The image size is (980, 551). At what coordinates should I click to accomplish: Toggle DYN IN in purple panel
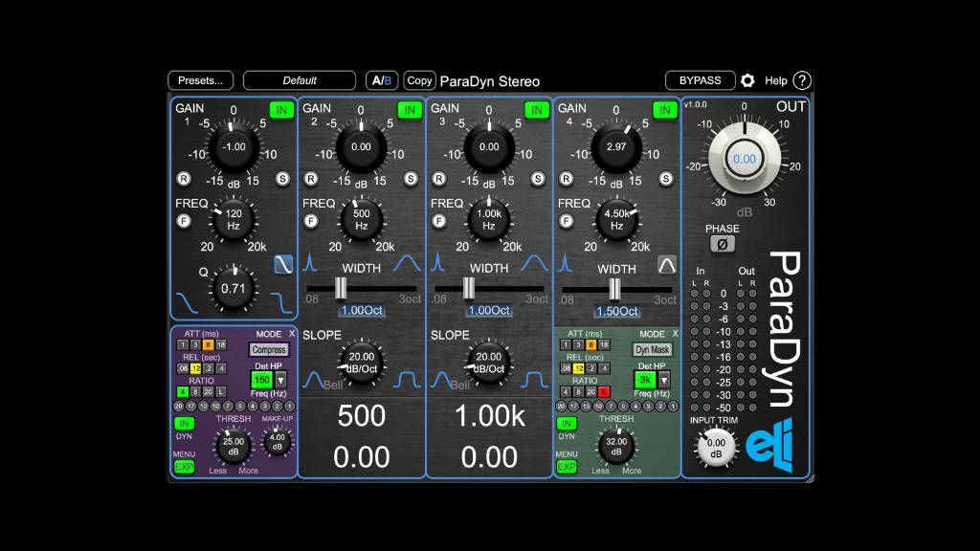tap(184, 424)
